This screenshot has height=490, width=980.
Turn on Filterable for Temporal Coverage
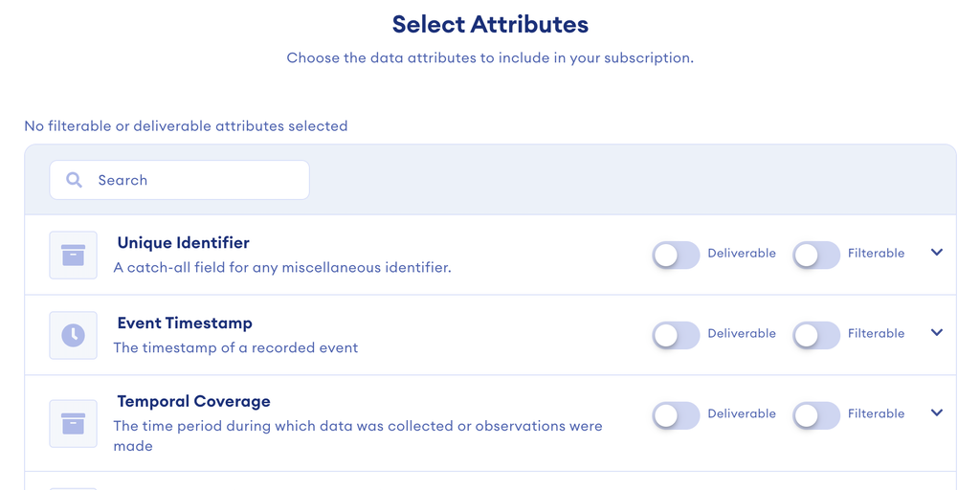coord(815,415)
